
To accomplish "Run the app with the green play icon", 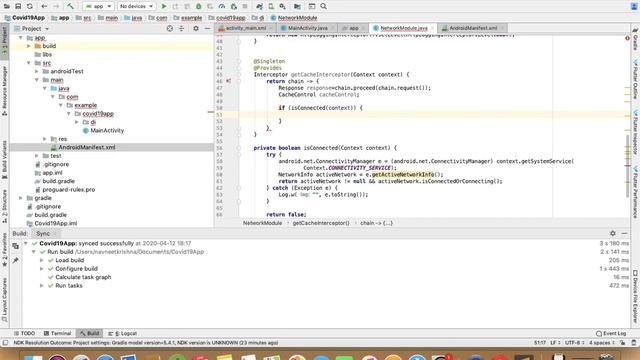I will click(x=164, y=6).
